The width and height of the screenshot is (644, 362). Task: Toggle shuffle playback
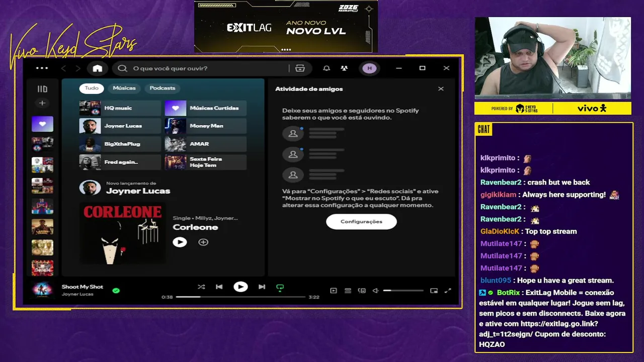tap(201, 287)
